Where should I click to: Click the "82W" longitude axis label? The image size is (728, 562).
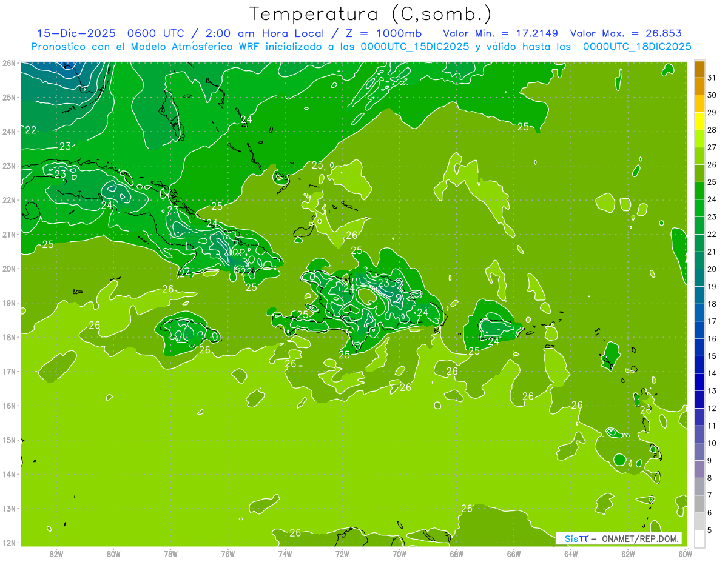(x=56, y=554)
